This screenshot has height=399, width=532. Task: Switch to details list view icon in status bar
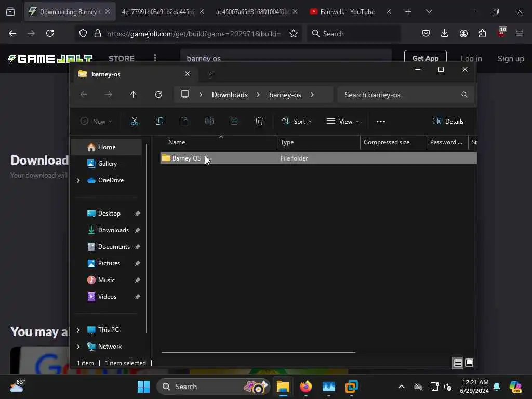pos(458,363)
